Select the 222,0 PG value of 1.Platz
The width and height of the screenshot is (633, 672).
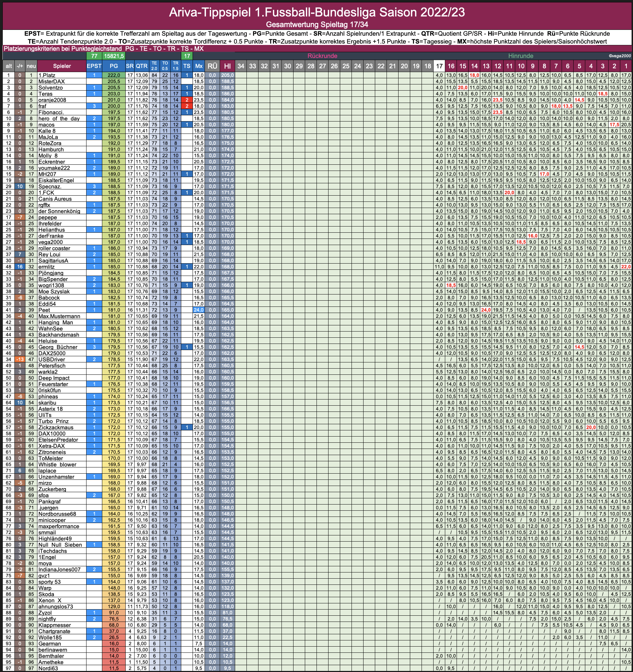pos(114,75)
